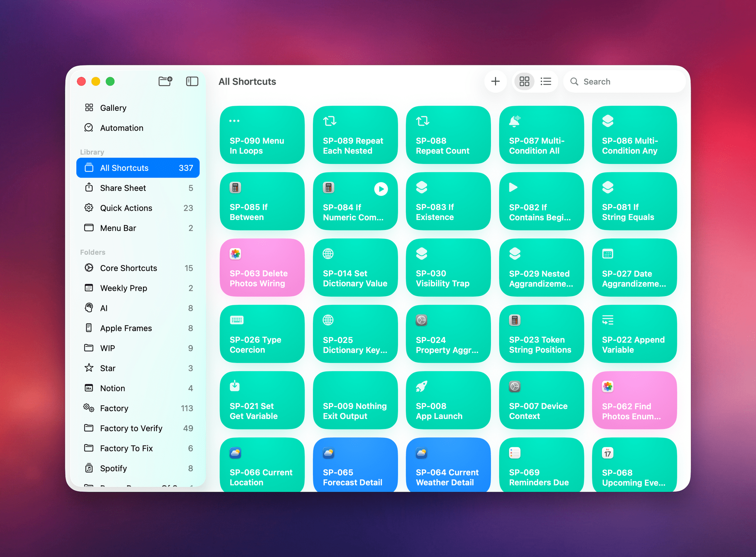Open the SP-063 Delete Photos Wiring shortcut
Screen dimensions: 756x557
pyautogui.click(x=262, y=267)
